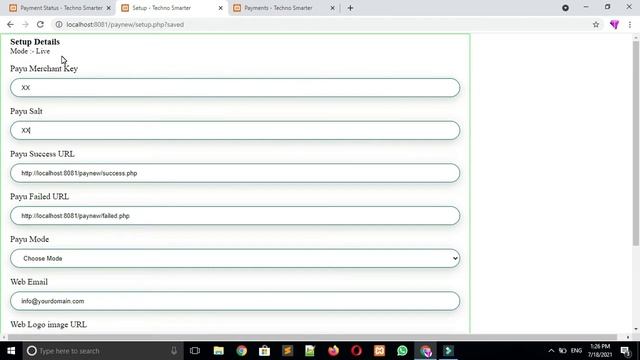The width and height of the screenshot is (640, 360).
Task: Open a new browser tab
Action: click(350, 8)
